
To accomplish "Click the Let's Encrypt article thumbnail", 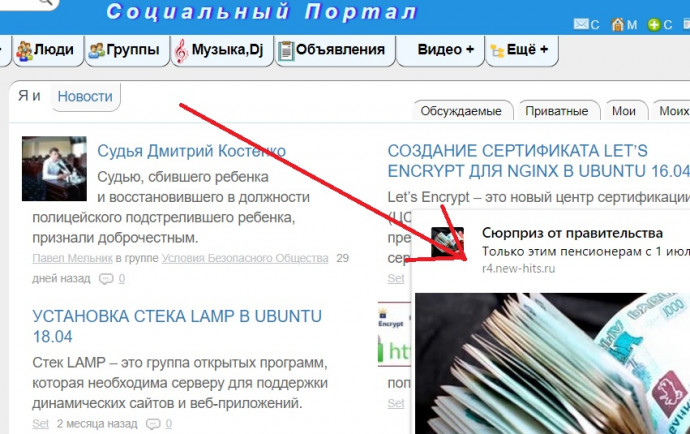I will click(x=393, y=335).
